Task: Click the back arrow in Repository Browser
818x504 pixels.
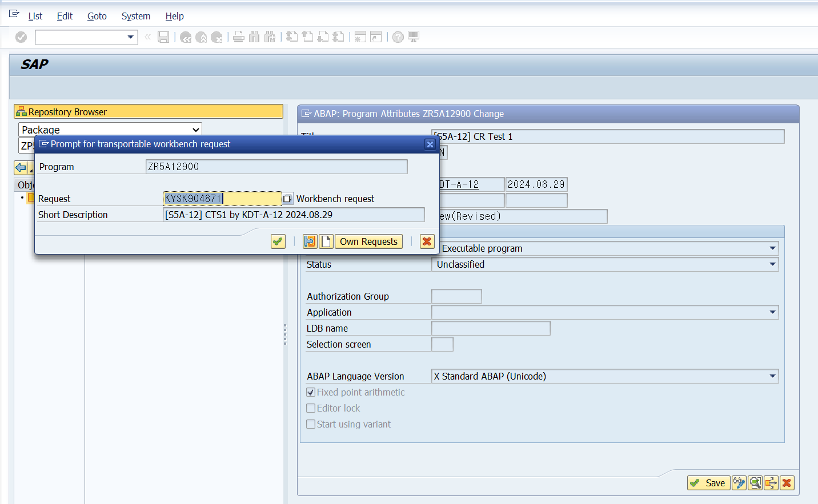Action: pos(21,168)
